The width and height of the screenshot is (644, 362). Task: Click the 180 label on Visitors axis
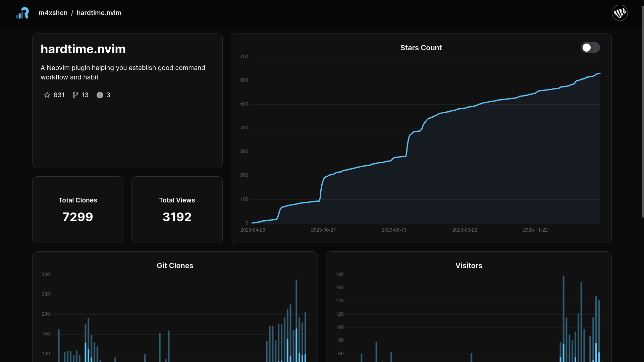pos(339,275)
